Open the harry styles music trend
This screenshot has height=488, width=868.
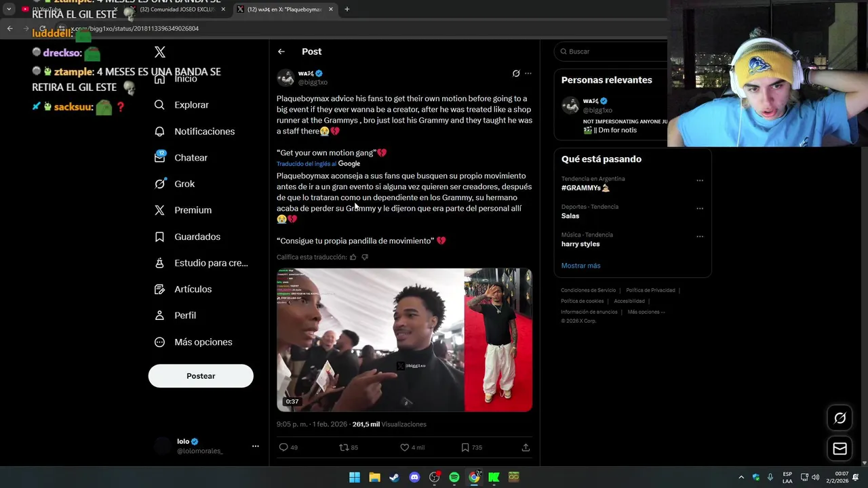coord(580,244)
